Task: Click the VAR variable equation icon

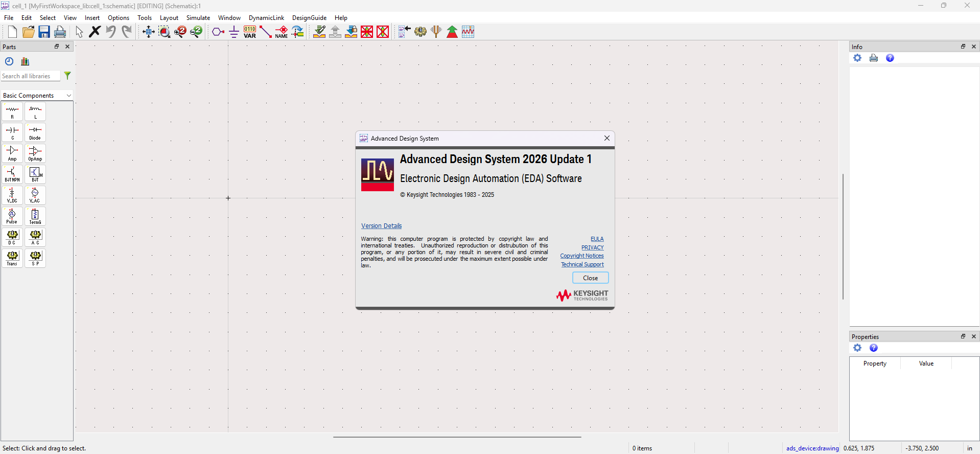Action: pyautogui.click(x=250, y=32)
